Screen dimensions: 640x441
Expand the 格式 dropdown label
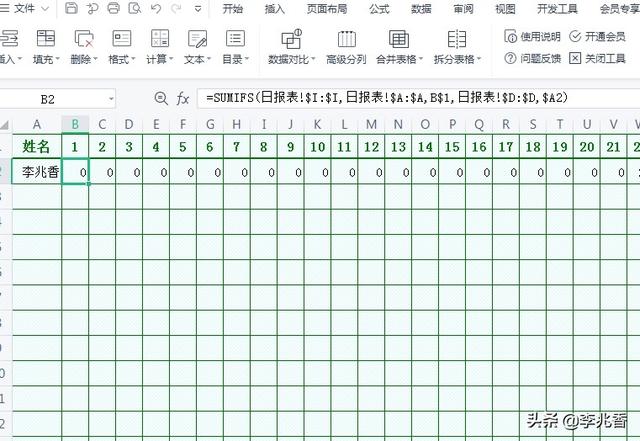122,60
